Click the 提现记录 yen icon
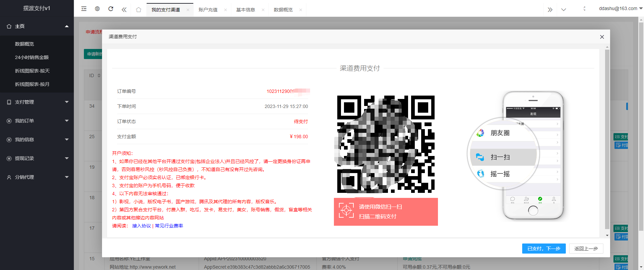This screenshot has height=270, width=644. pos(9,158)
